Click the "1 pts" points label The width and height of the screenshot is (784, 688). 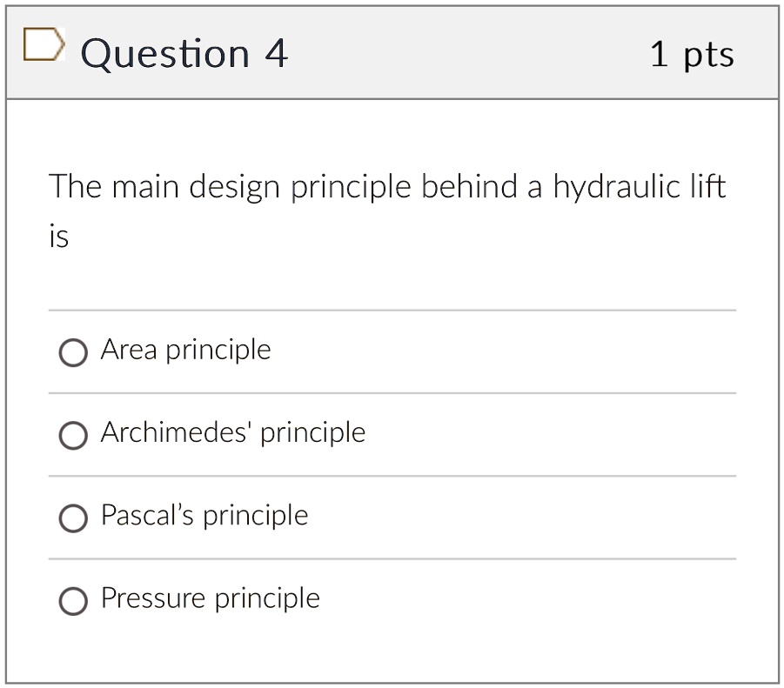692,55
